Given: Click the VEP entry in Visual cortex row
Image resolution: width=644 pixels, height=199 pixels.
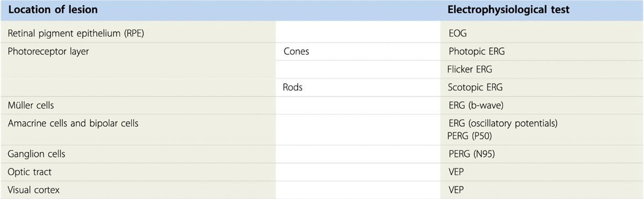Looking at the screenshot, I should click(456, 190).
